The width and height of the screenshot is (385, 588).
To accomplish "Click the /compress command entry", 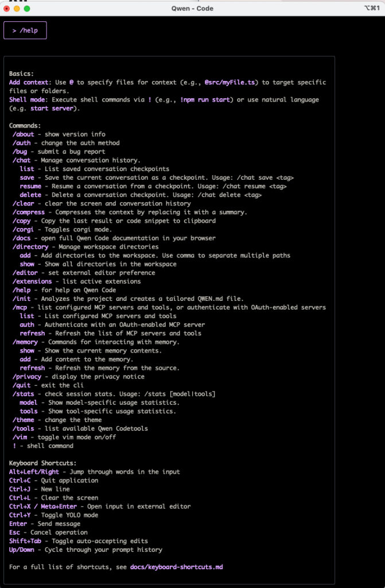I will click(x=29, y=212).
